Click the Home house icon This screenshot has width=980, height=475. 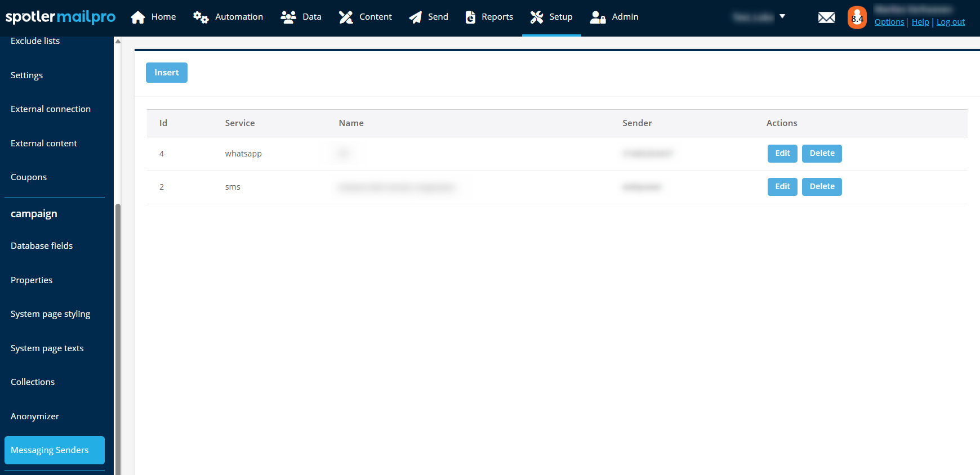(138, 17)
